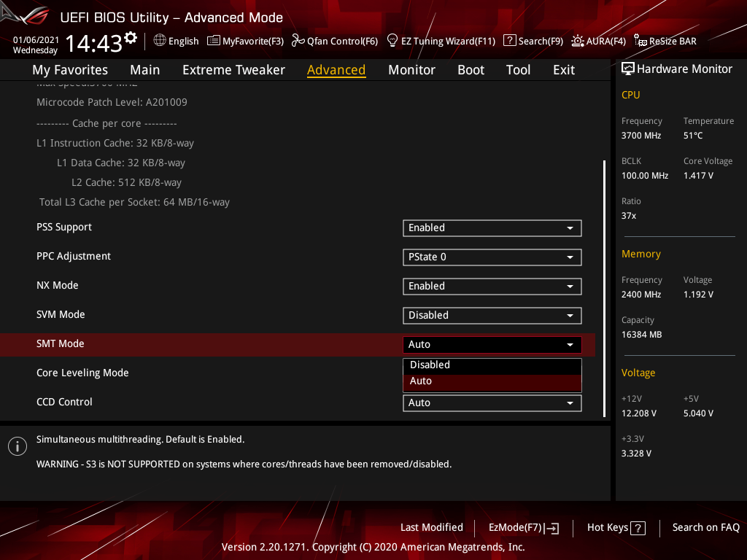Click the Hardware Monitor display icon
Image resolution: width=747 pixels, height=560 pixels.
tap(627, 69)
